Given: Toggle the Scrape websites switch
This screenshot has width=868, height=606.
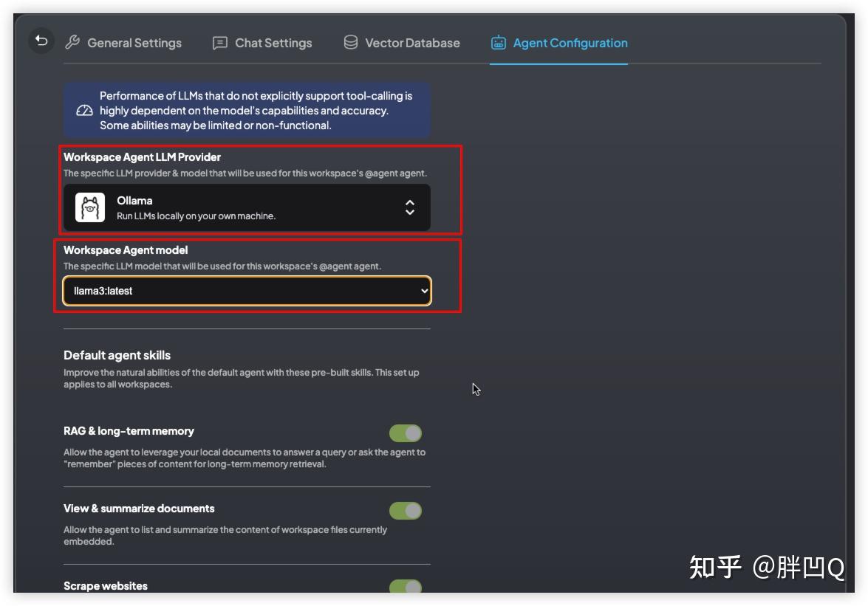Looking at the screenshot, I should pos(406,586).
